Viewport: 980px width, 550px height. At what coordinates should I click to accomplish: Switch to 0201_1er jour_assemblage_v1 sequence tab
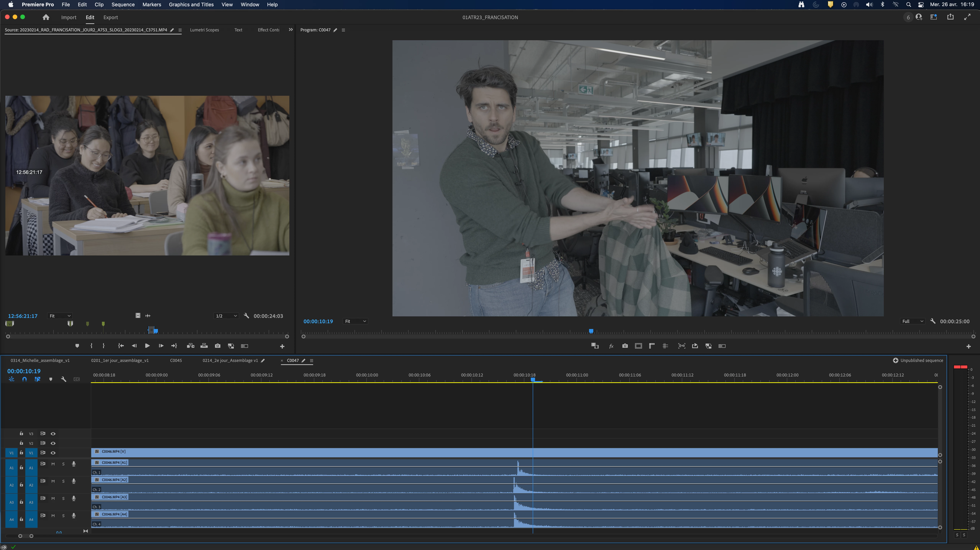point(120,360)
